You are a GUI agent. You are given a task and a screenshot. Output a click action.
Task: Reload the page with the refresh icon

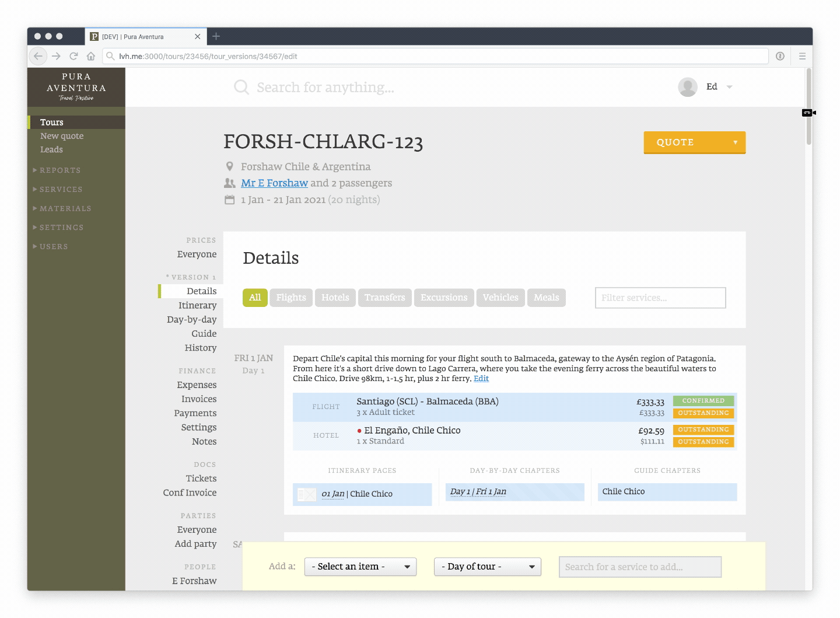pos(73,56)
